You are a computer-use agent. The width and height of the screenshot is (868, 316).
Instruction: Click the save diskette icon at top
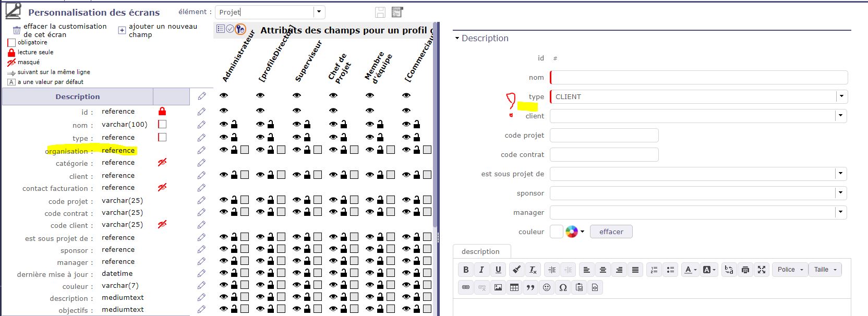(380, 13)
